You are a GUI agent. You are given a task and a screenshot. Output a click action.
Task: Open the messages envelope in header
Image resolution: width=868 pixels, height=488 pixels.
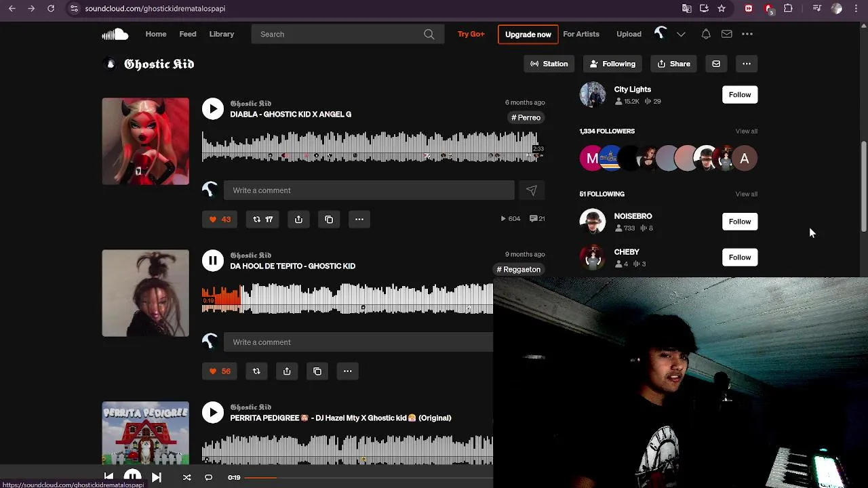pyautogui.click(x=726, y=34)
